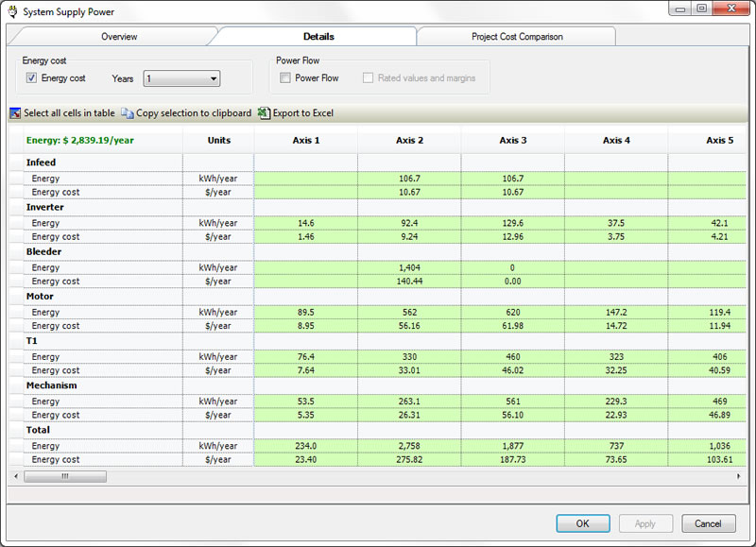Uncheck the Energy cost checkbox

[x=31, y=78]
